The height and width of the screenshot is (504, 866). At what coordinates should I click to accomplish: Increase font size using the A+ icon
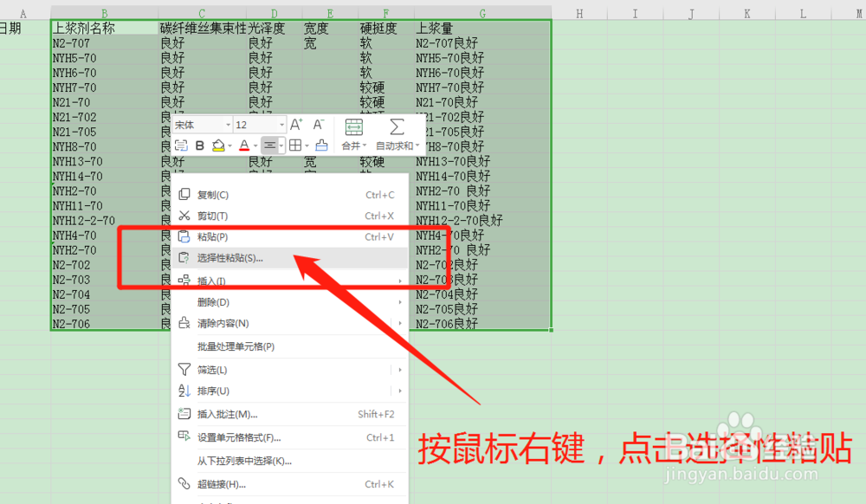(294, 125)
